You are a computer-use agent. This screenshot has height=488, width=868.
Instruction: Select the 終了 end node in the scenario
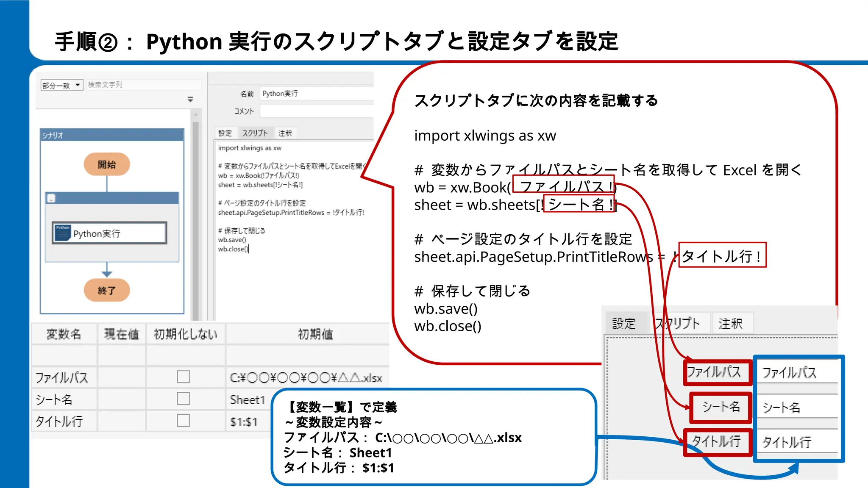[107, 290]
